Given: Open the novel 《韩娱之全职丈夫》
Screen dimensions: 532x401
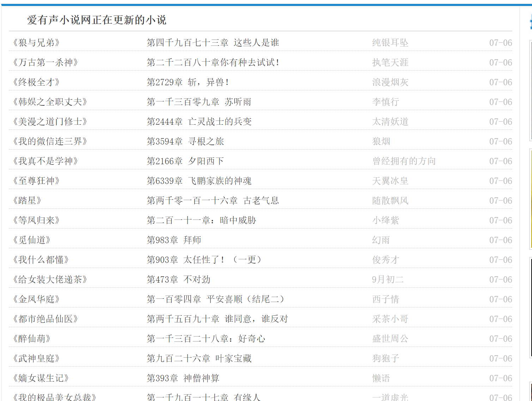Looking at the screenshot, I should pos(50,102).
